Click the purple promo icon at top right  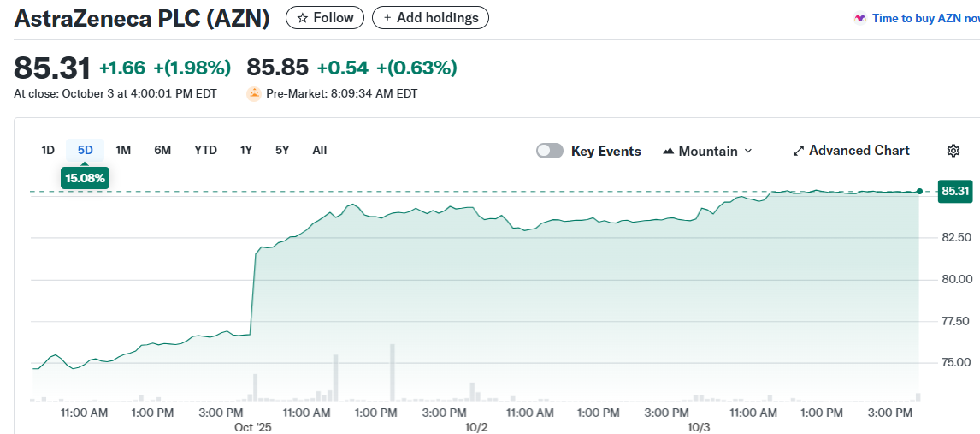point(860,18)
